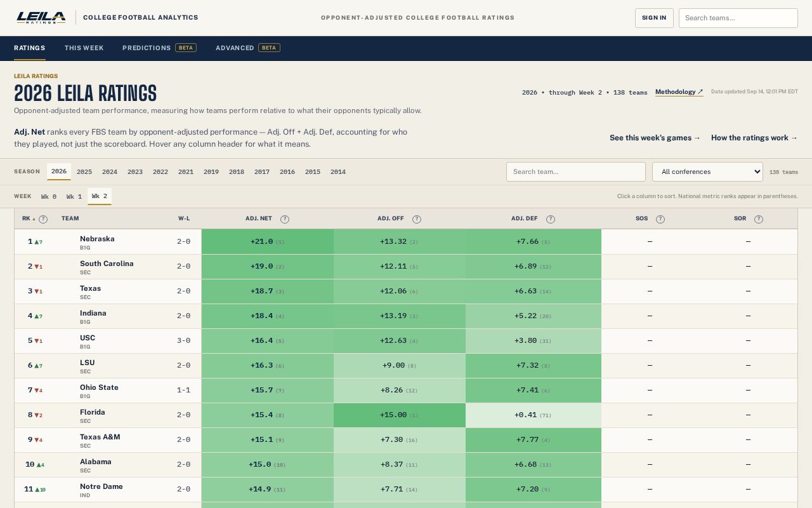Switch to Wk 0 ratings
This screenshot has height=508, width=812.
click(x=49, y=197)
